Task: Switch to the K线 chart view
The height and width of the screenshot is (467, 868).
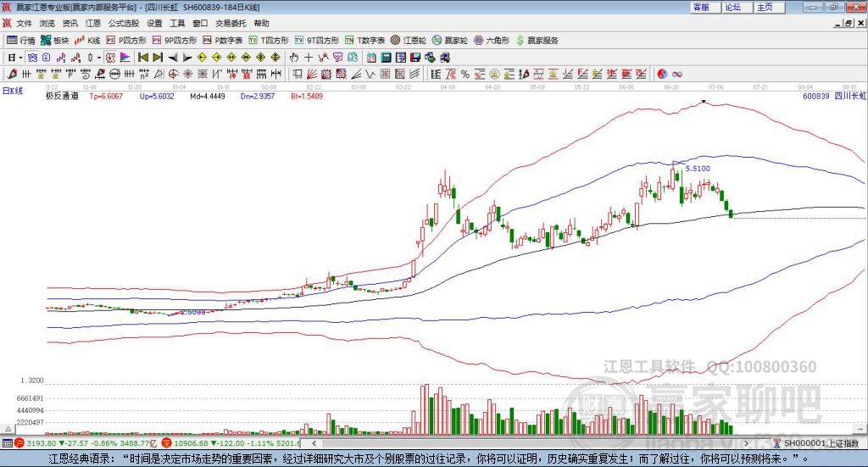Action: 87,41
